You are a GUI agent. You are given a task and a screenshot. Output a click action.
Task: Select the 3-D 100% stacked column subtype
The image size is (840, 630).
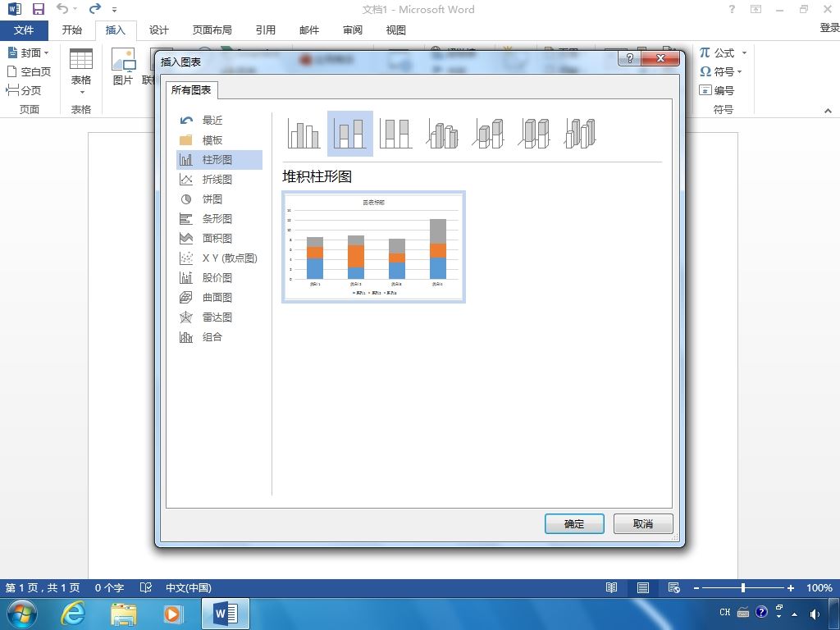534,134
